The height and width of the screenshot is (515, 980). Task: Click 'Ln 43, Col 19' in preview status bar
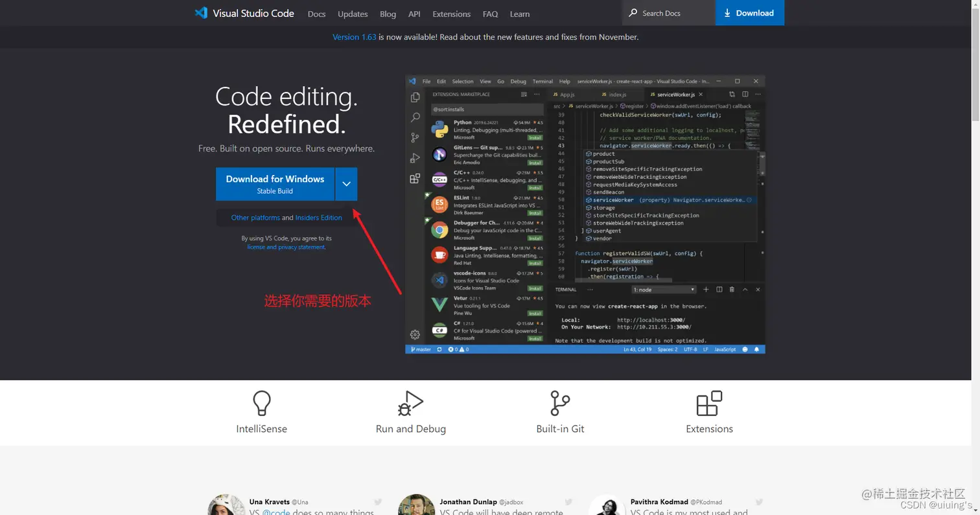[x=637, y=349]
